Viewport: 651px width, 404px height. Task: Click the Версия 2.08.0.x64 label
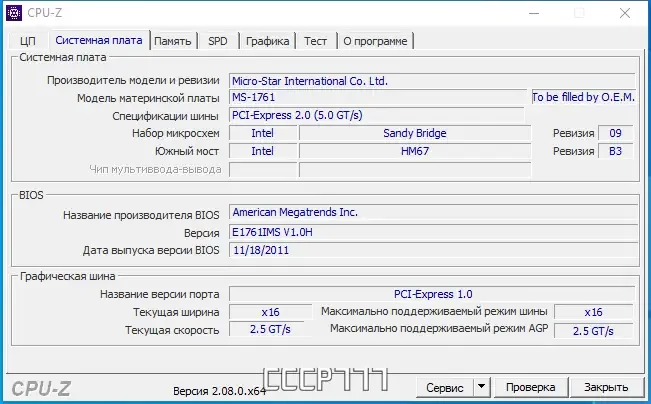[x=220, y=391]
